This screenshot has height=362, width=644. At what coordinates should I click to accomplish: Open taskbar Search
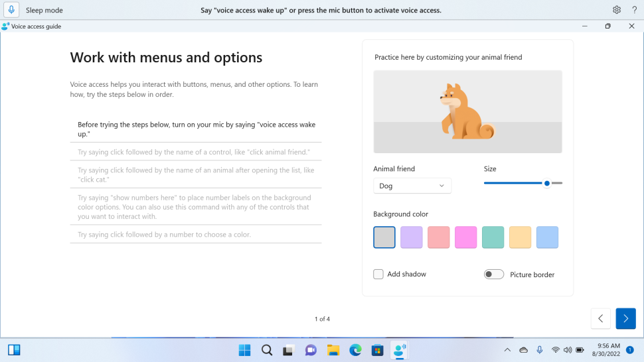[x=267, y=350]
